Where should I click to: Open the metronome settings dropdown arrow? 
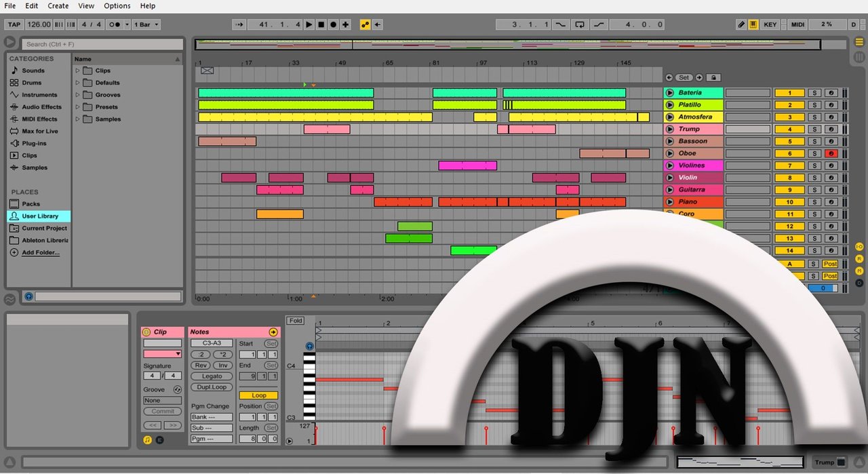coord(127,24)
